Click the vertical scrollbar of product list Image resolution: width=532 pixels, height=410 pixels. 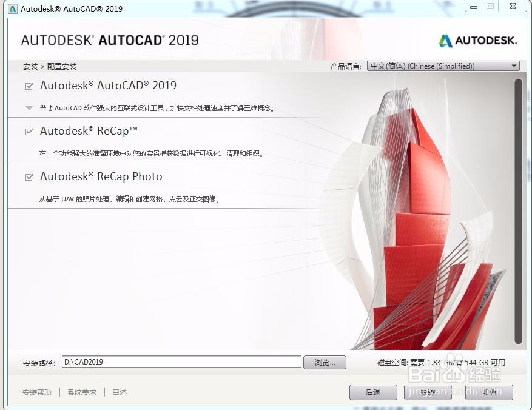pyautogui.click(x=518, y=211)
